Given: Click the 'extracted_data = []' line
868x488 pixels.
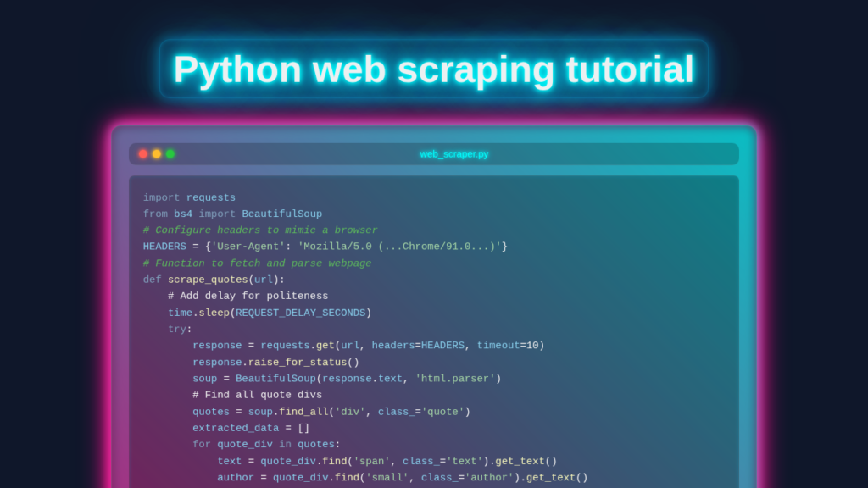Looking at the screenshot, I should click(x=251, y=428).
